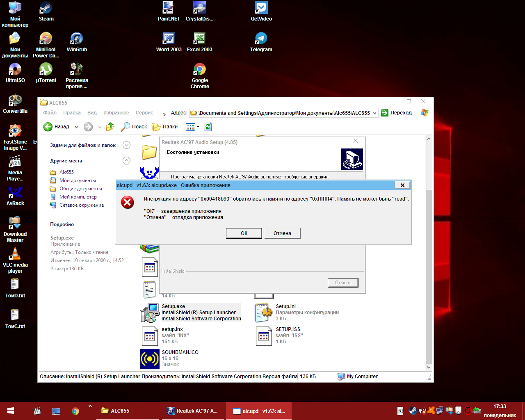Click the Explorer vertical scrollbar down arrow
Image resolution: width=525 pixels, height=420 pixels.
click(x=429, y=367)
